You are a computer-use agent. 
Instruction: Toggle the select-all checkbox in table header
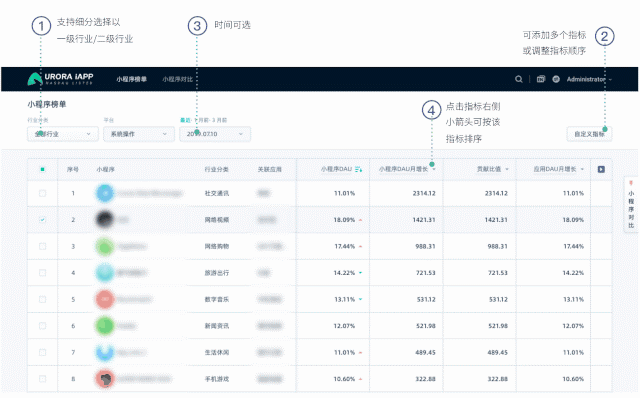pyautogui.click(x=42, y=169)
